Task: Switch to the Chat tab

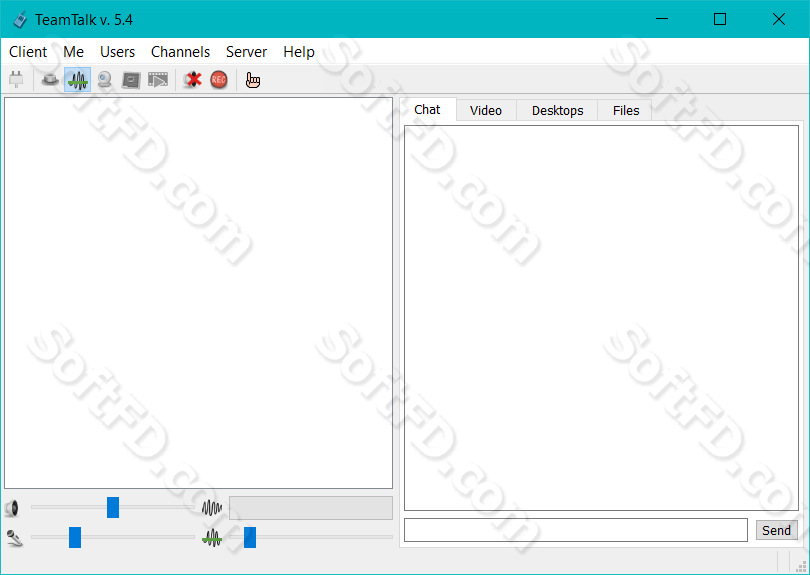Action: click(427, 110)
